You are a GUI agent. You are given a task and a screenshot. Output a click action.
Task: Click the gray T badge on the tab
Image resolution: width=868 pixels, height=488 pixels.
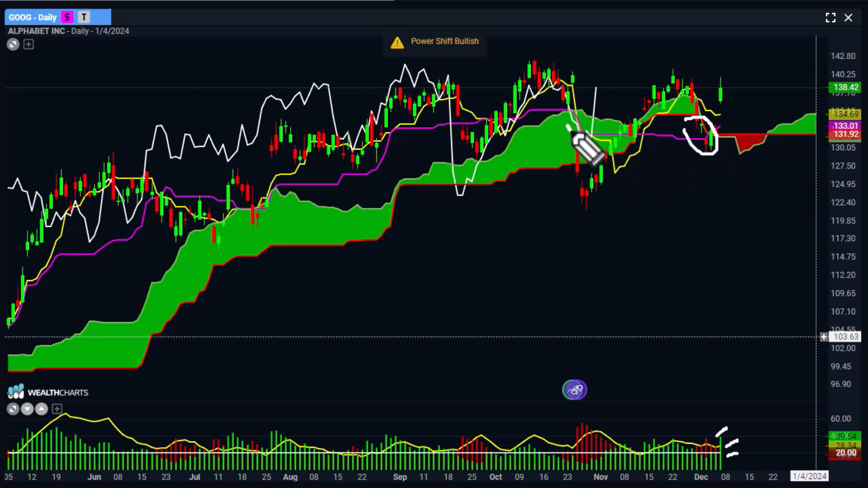84,17
